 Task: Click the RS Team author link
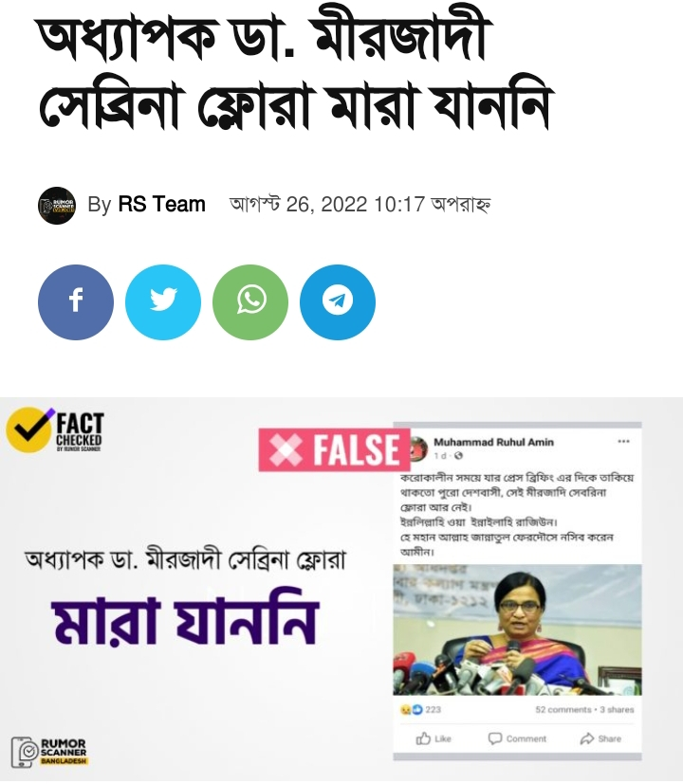[161, 204]
